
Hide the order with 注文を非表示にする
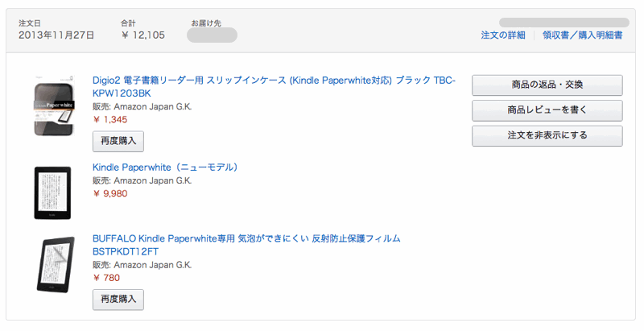click(547, 136)
